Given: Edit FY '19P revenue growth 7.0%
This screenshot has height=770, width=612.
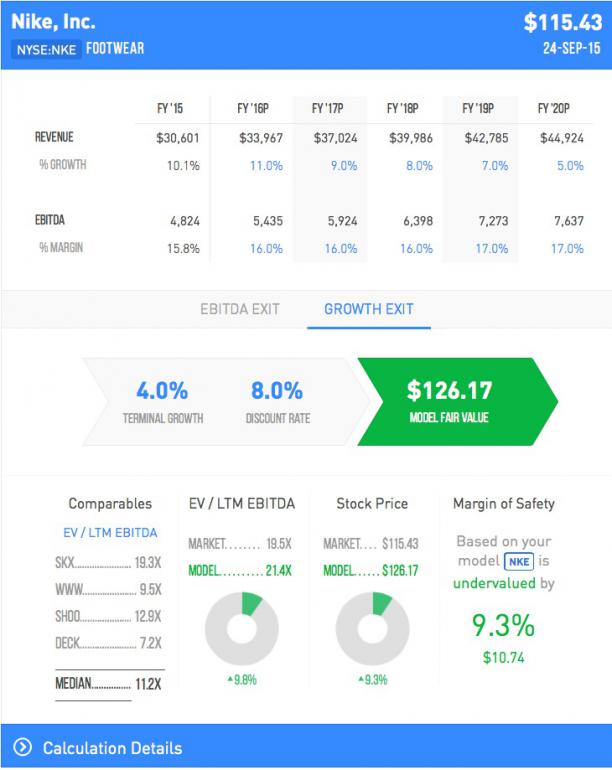Looking at the screenshot, I should point(494,166).
